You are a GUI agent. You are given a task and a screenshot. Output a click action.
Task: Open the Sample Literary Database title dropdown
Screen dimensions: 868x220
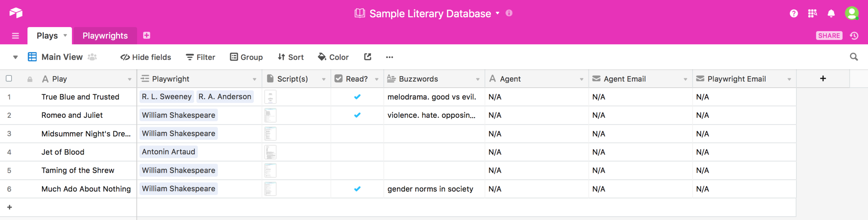pyautogui.click(x=497, y=13)
